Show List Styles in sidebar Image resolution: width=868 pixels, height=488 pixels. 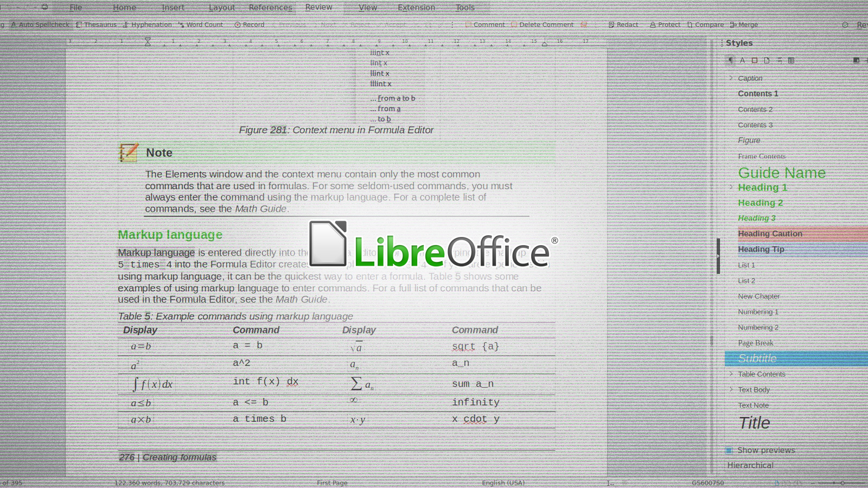(779, 60)
